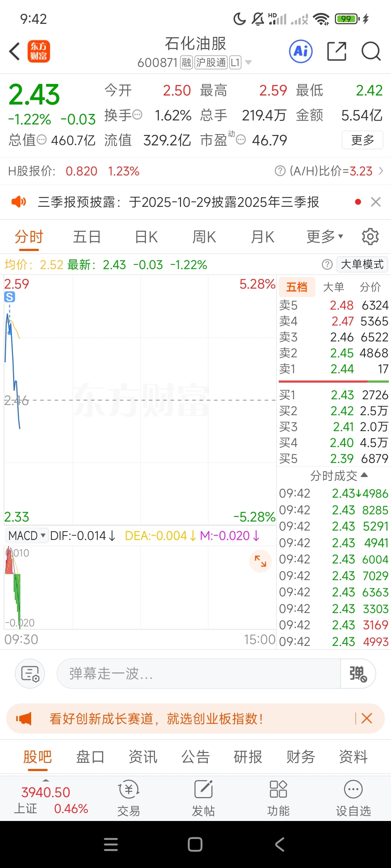The width and height of the screenshot is (391, 868).
Task: Tap the share/export icon
Action: (337, 51)
